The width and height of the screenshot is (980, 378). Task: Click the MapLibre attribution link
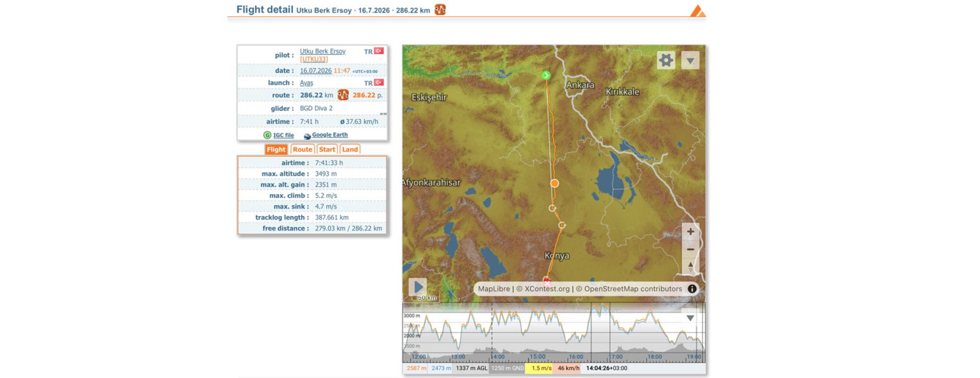(x=494, y=289)
